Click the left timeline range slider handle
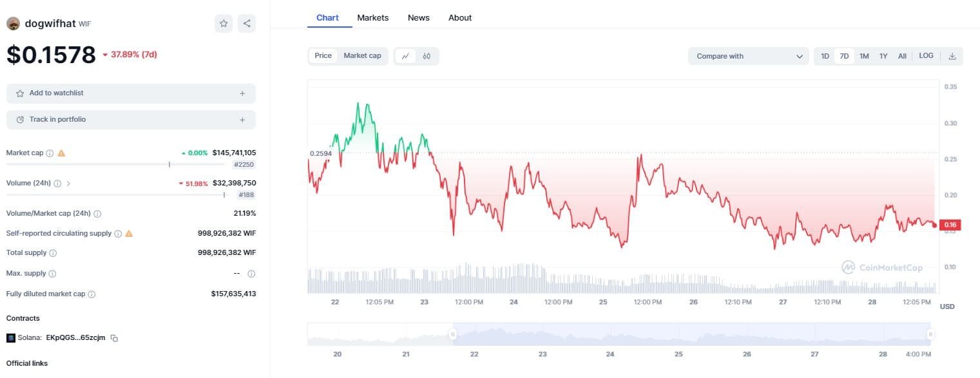This screenshot has width=980, height=378. point(453,334)
